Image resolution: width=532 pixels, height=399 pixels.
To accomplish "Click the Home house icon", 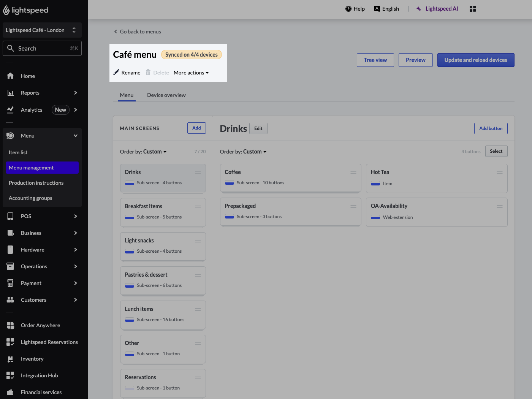I will coord(10,76).
